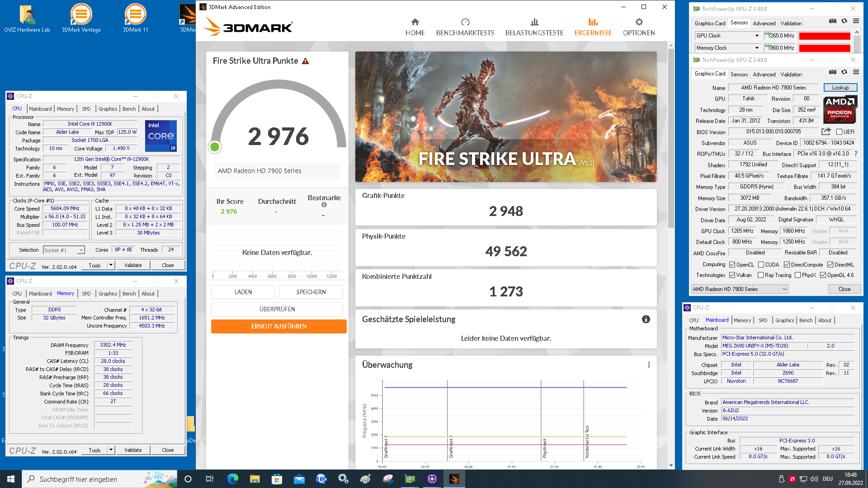The width and height of the screenshot is (868, 488).
Task: Click the Fire Strike Ultra banner image
Action: (505, 117)
